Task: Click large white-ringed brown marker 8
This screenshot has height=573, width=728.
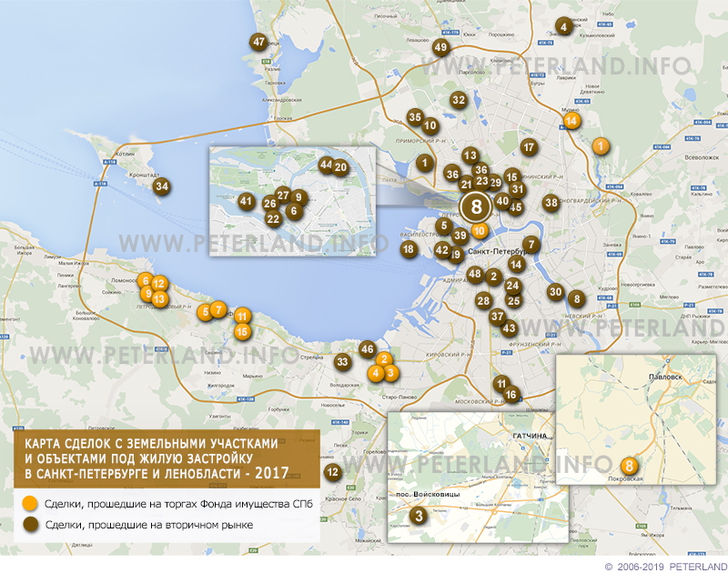Action: coord(476,206)
